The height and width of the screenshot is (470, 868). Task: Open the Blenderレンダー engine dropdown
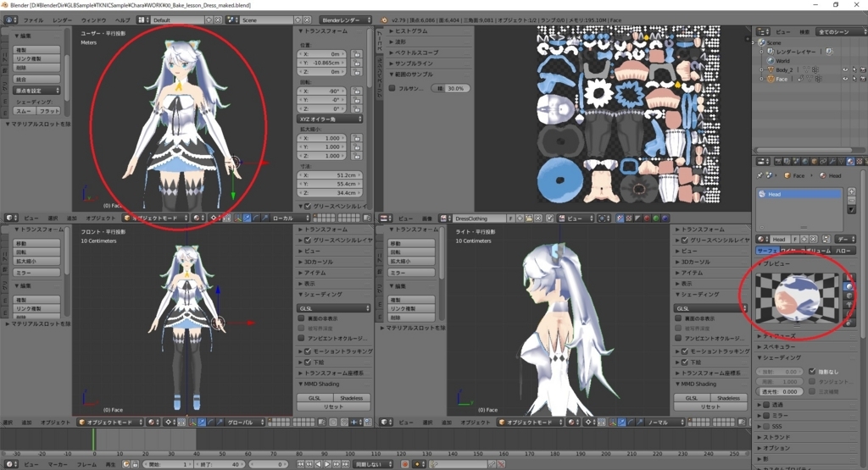[346, 20]
